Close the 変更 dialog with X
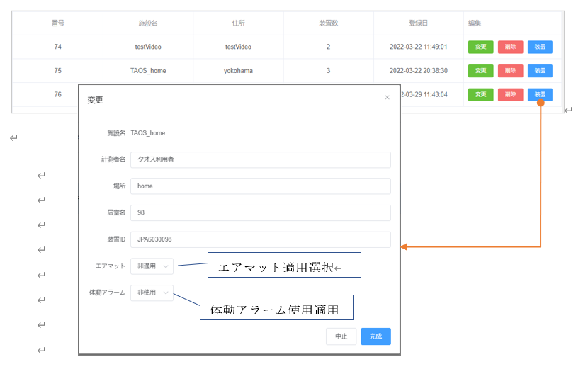 pos(387,98)
